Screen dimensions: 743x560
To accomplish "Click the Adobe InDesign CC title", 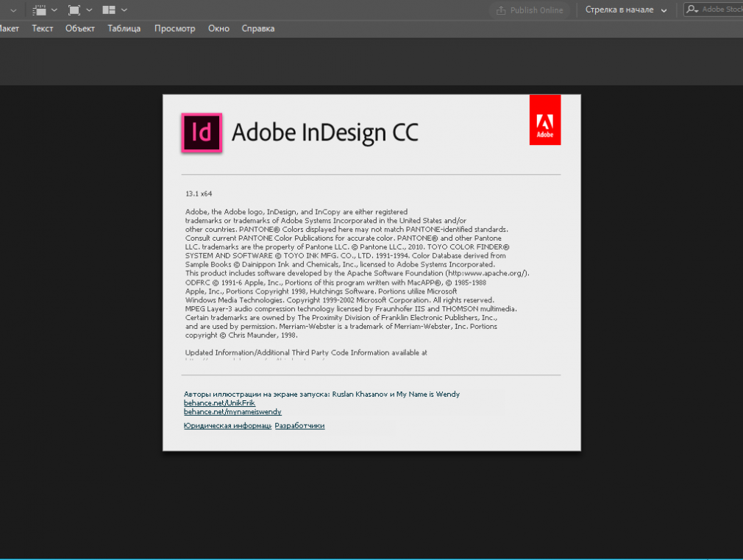I will [x=325, y=132].
